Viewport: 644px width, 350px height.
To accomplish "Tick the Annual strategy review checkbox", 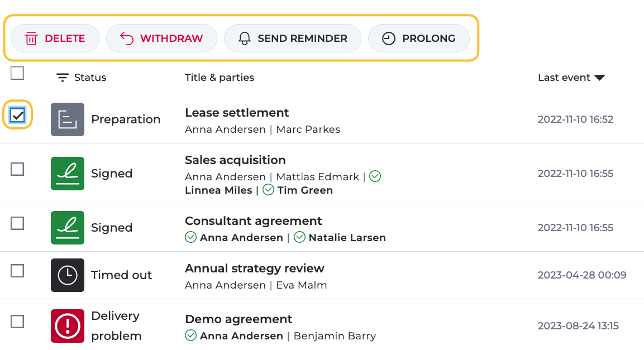I will pos(18,271).
